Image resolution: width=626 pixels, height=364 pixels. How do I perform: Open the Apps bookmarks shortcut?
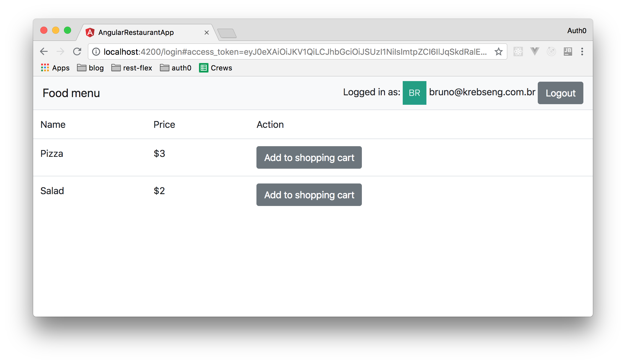[x=55, y=68]
